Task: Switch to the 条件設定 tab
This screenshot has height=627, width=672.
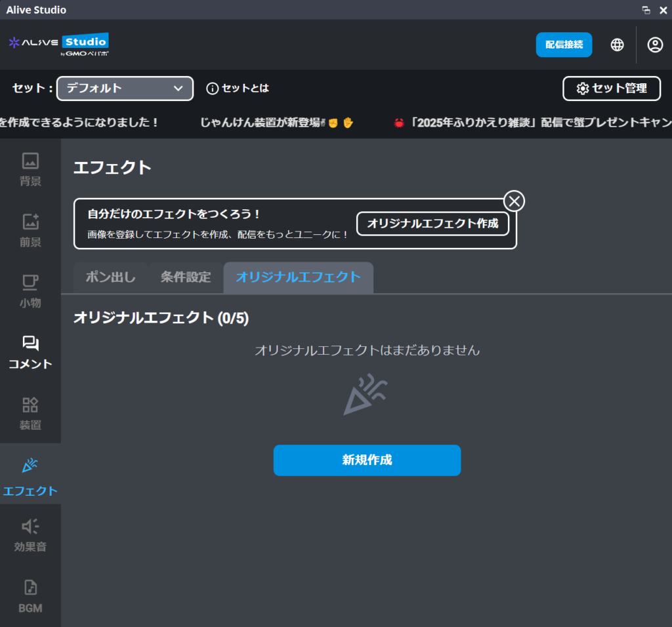Action: (x=186, y=277)
